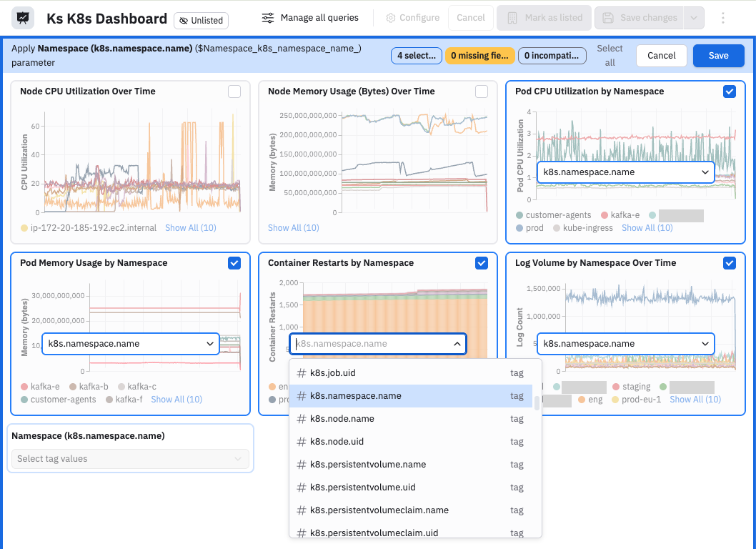Screen dimensions: 756x549
Task: Open Save changes split arrow dropdown
Action: point(693,18)
